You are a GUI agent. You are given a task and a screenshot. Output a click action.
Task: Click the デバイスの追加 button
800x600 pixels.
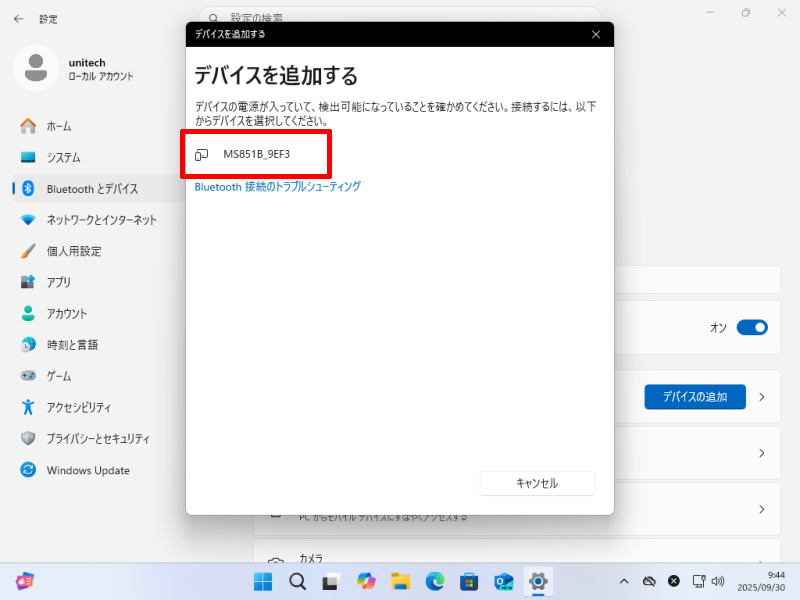pyautogui.click(x=695, y=397)
